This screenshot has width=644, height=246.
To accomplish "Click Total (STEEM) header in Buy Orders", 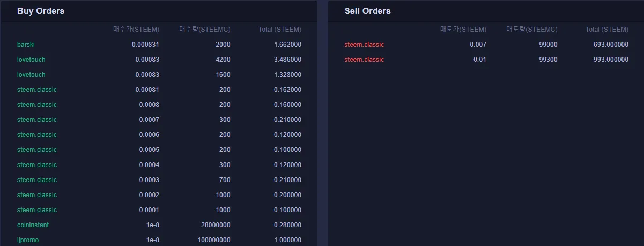I will click(x=280, y=30).
